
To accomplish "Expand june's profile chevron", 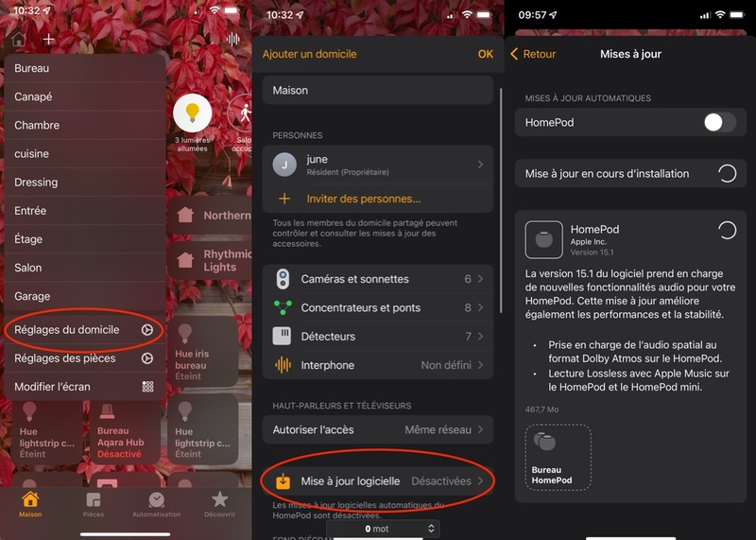I will pyautogui.click(x=480, y=165).
